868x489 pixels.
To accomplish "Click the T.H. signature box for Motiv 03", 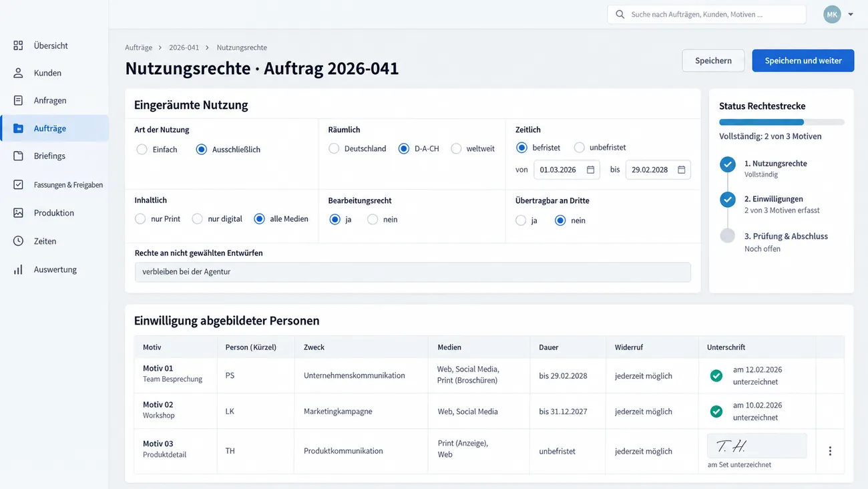I will pos(756,446).
